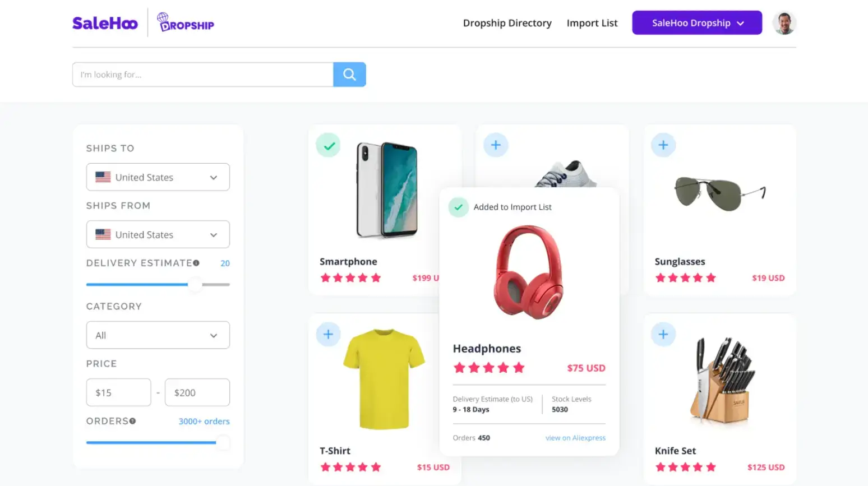The height and width of the screenshot is (486, 868).
Task: Add T-Shirt with the plus icon
Action: point(329,335)
